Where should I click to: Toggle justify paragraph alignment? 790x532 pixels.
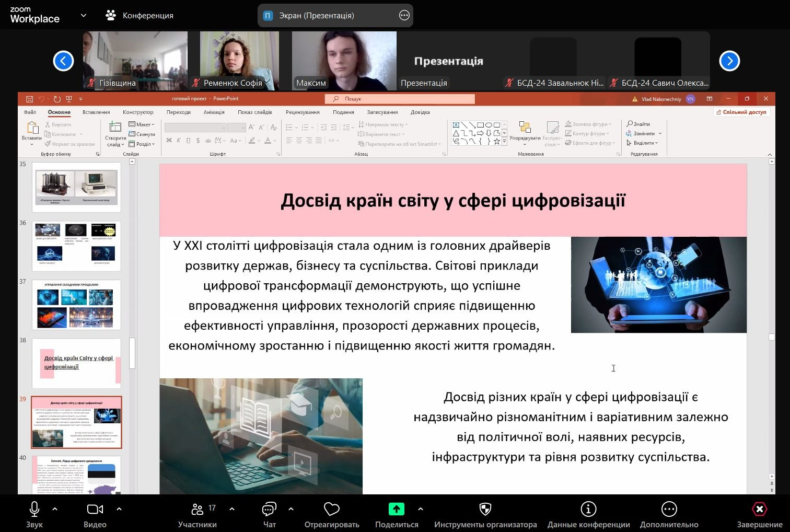[x=318, y=141]
